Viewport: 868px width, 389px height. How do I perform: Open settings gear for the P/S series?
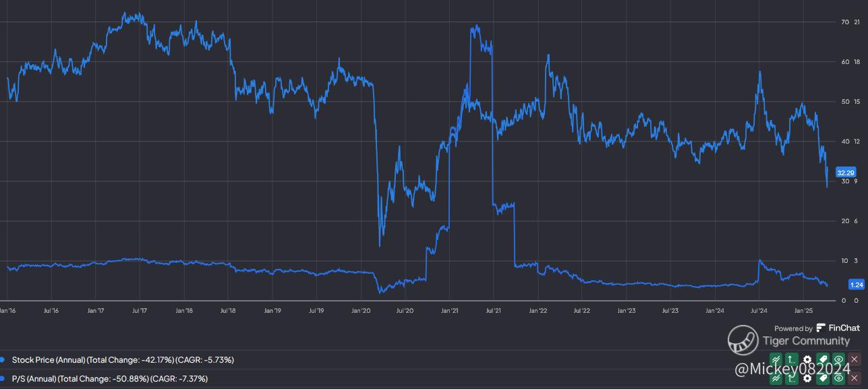pyautogui.click(x=807, y=378)
